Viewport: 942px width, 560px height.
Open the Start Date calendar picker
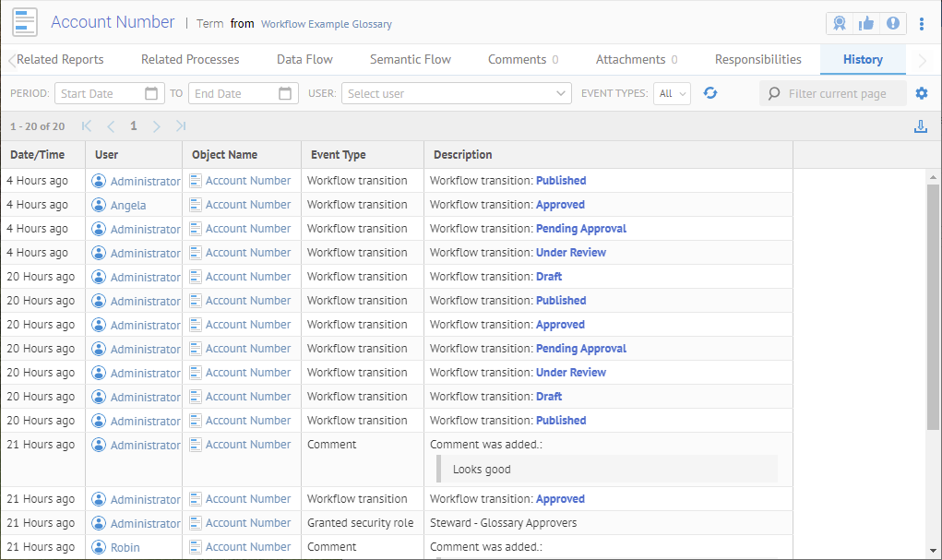(x=152, y=93)
